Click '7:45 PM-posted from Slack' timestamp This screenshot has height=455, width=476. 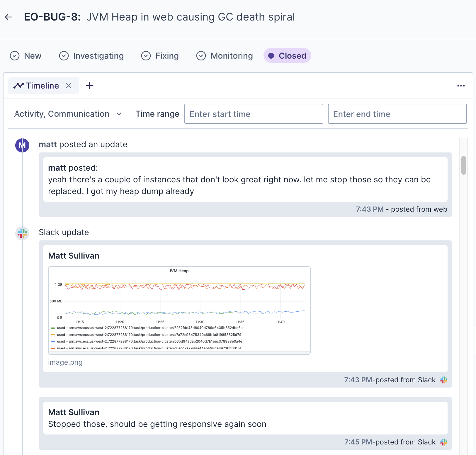[390, 442]
